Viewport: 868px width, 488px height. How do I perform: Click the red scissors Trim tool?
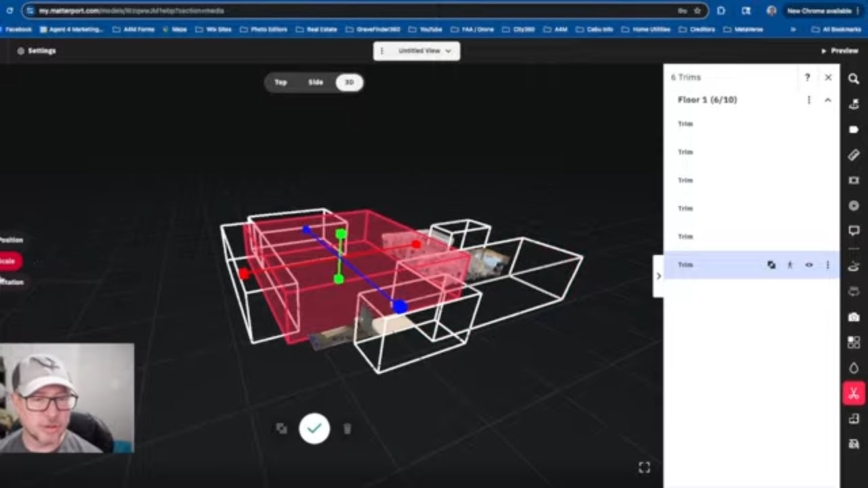click(854, 393)
